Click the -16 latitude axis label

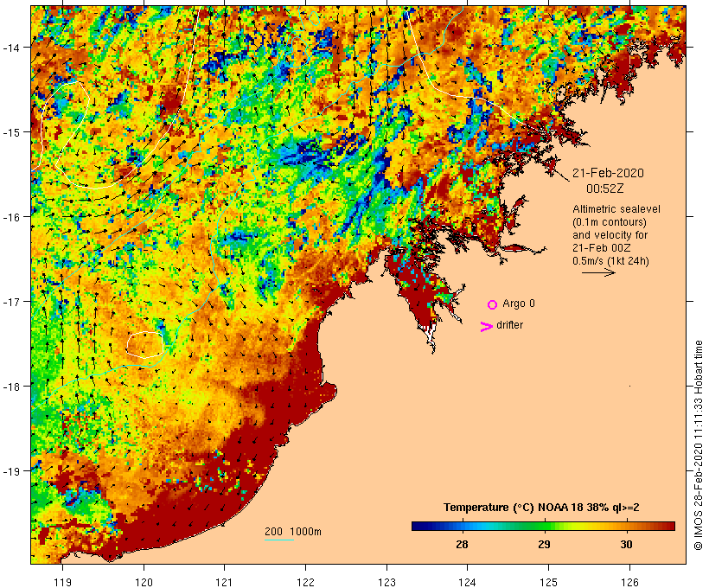(12, 217)
